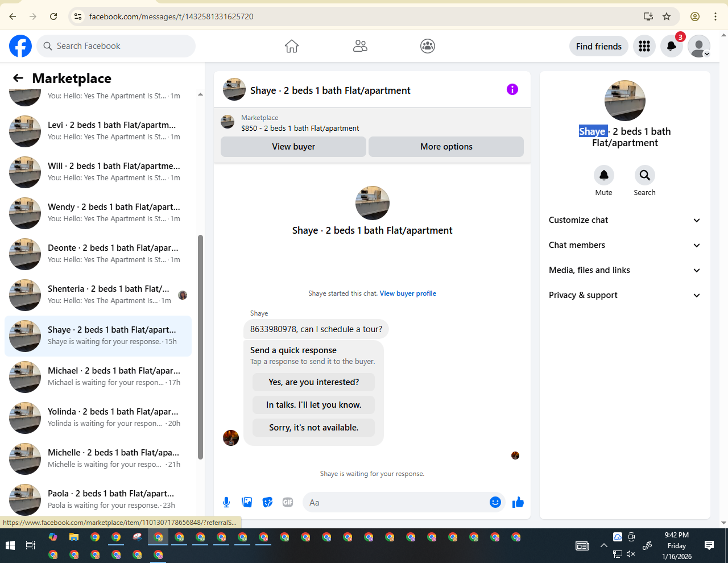Open conversation information purple icon
The width and height of the screenshot is (728, 563).
coord(512,89)
